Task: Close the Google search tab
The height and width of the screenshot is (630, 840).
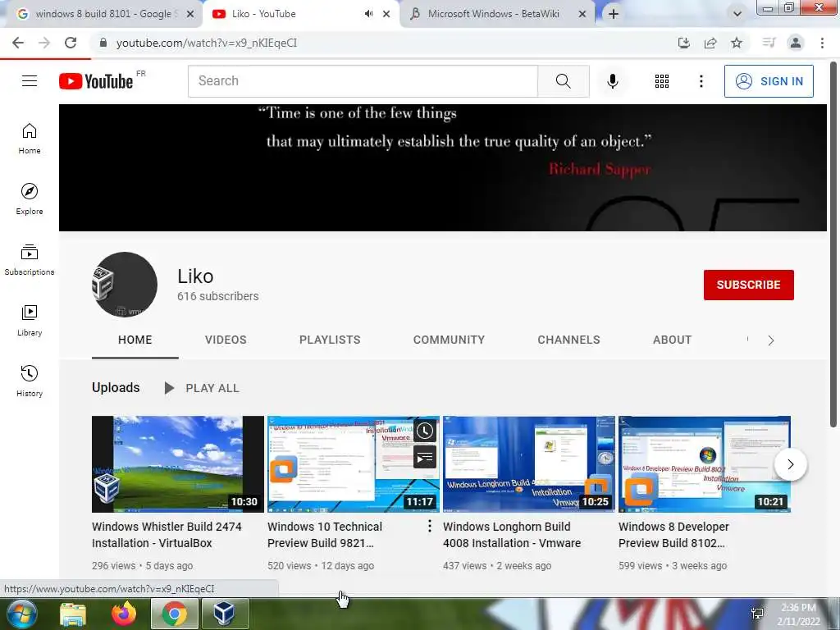Action: pos(190,14)
